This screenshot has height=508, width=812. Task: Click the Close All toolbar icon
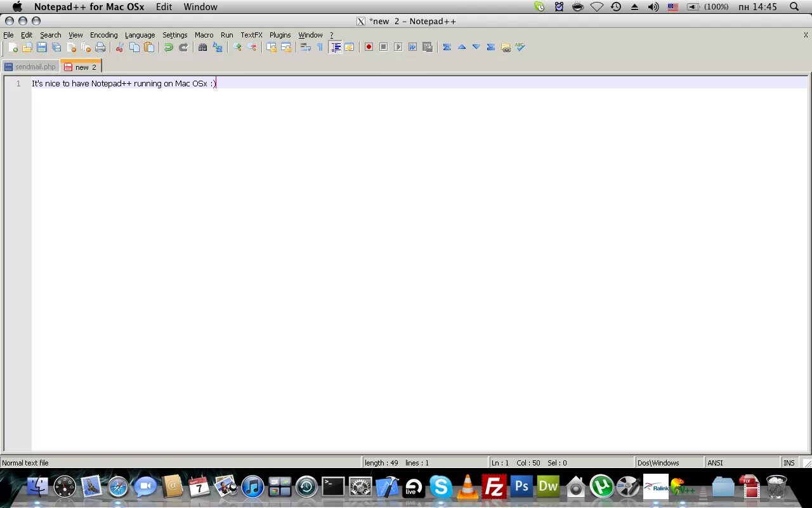click(x=86, y=47)
